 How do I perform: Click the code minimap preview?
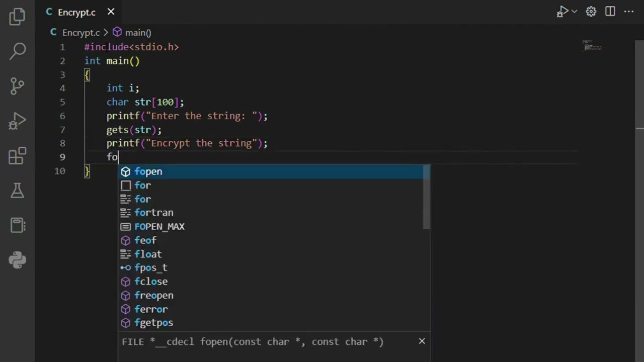[x=592, y=46]
